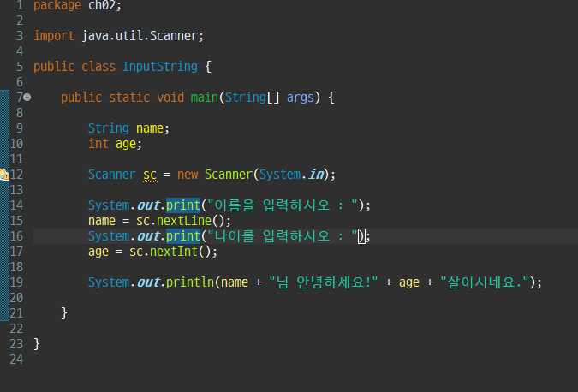The height and width of the screenshot is (392, 578).
Task: Click 'java.util.Scanner' in the import statement
Action: [140, 36]
